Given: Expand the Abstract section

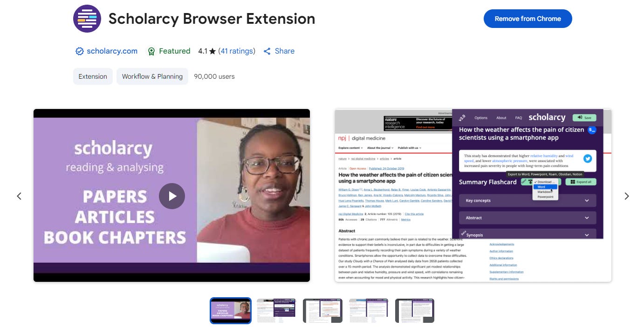Looking at the screenshot, I should pos(528,218).
